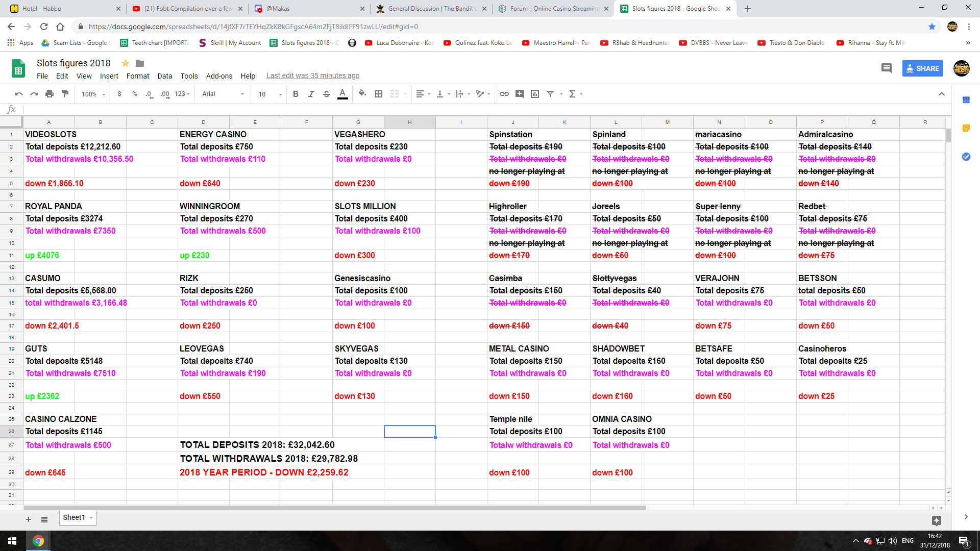Click the Print icon
The image size is (980, 551).
pyautogui.click(x=50, y=94)
